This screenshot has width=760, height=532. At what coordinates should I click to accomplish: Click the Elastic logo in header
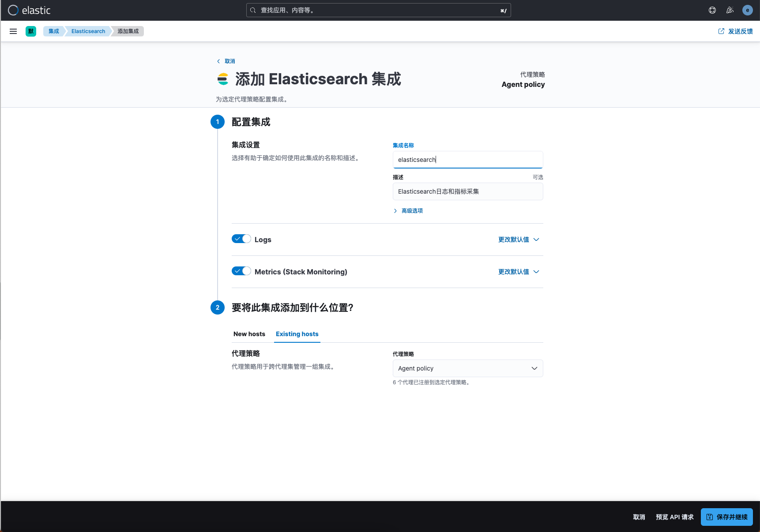29,10
